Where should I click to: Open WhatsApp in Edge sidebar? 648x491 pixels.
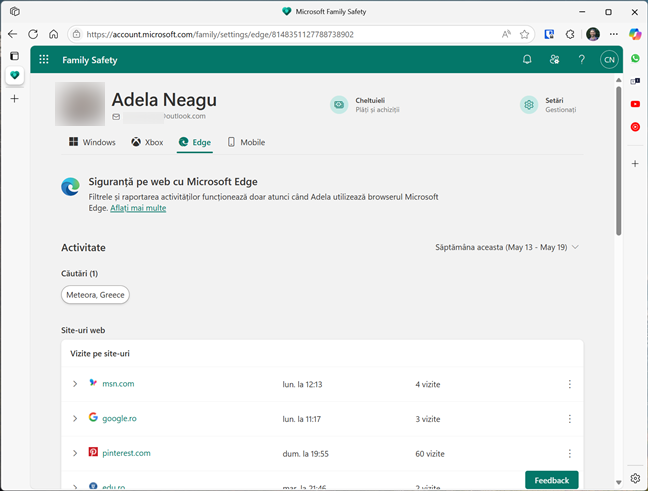coord(635,59)
